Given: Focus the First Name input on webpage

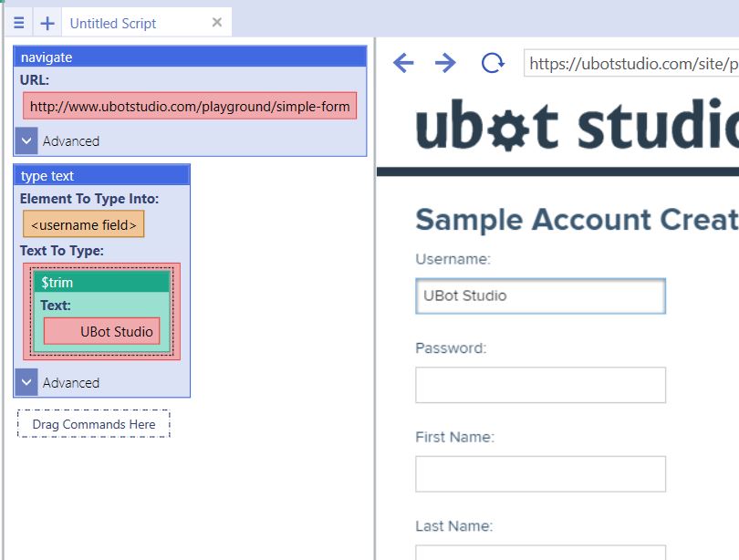Looking at the screenshot, I should click(x=541, y=473).
